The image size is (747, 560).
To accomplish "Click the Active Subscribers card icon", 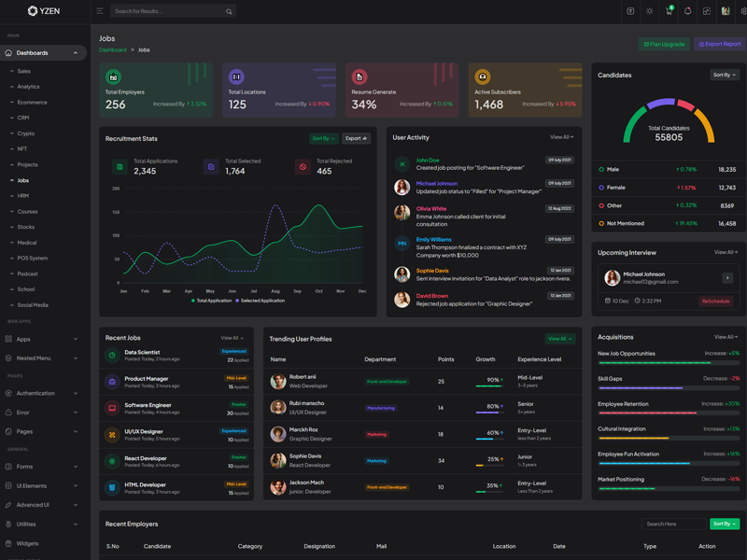I will pos(483,77).
